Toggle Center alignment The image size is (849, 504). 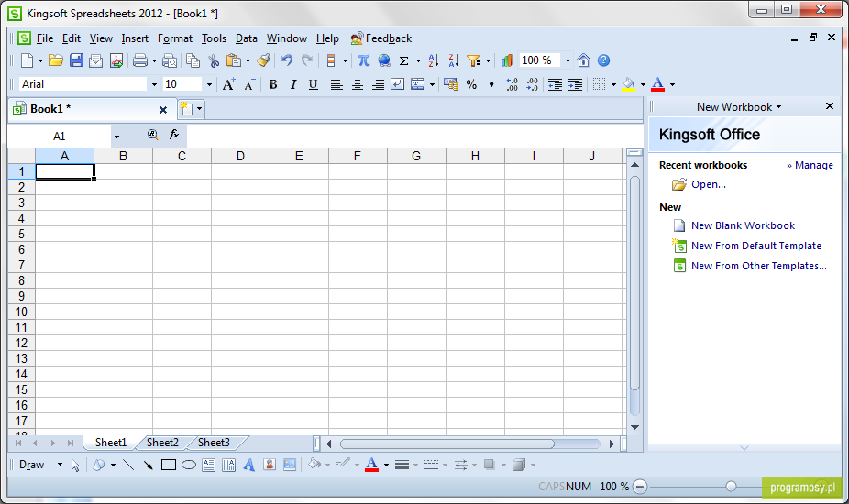[358, 84]
